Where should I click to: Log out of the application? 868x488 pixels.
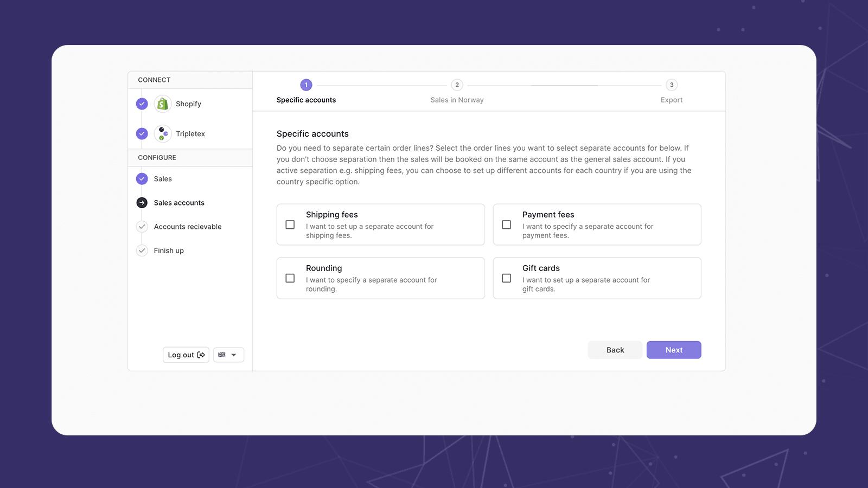click(186, 355)
